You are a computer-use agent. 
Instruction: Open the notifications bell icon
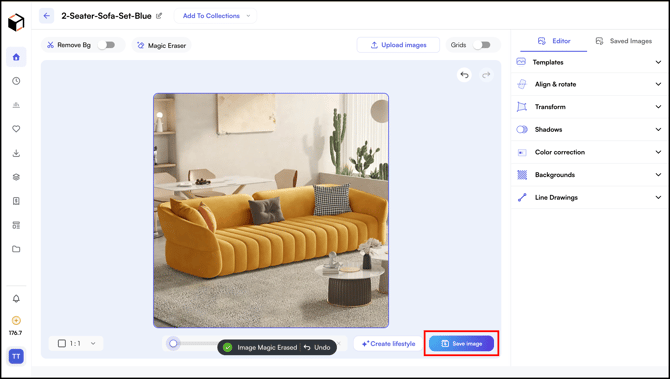[16, 299]
